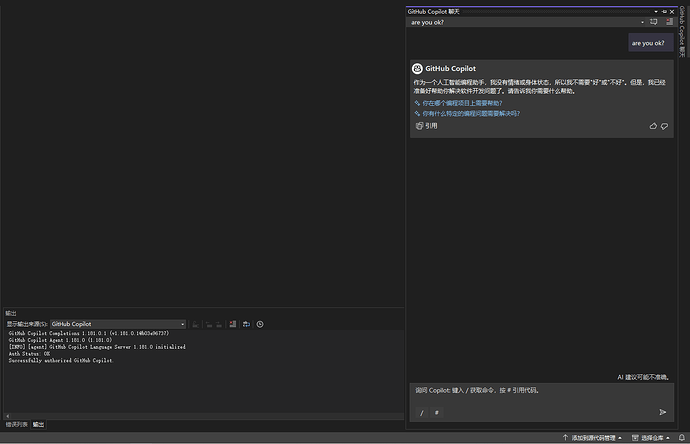Click the output horizontal scrollbar left arrow
Image resolution: width=690 pixels, height=444 pixels.
(x=7, y=416)
